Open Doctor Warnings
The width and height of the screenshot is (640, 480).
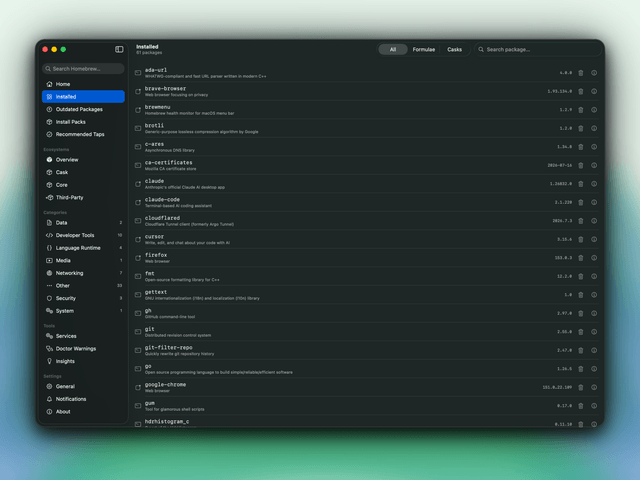coord(83,349)
